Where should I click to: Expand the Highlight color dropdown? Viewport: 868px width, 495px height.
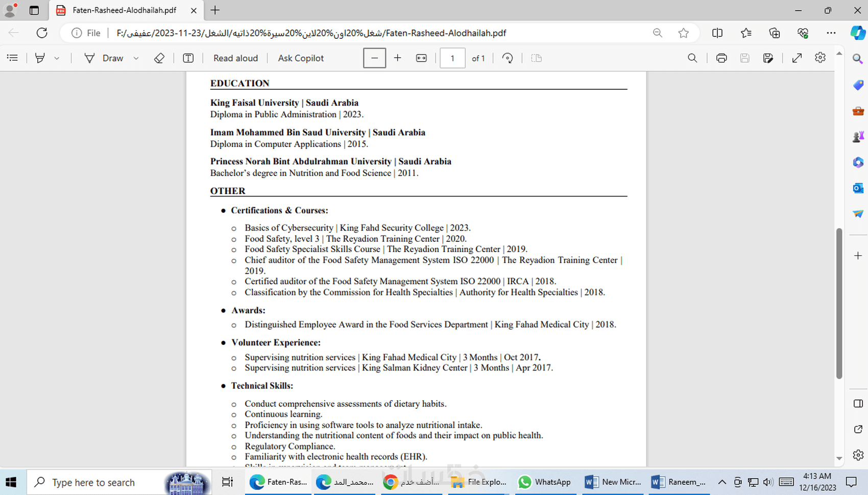57,58
